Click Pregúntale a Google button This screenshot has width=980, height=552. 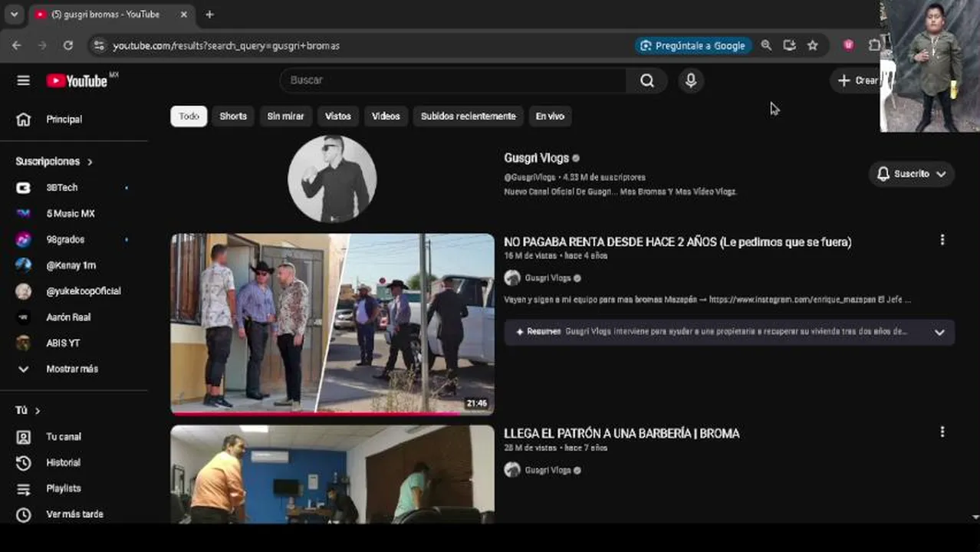point(693,46)
